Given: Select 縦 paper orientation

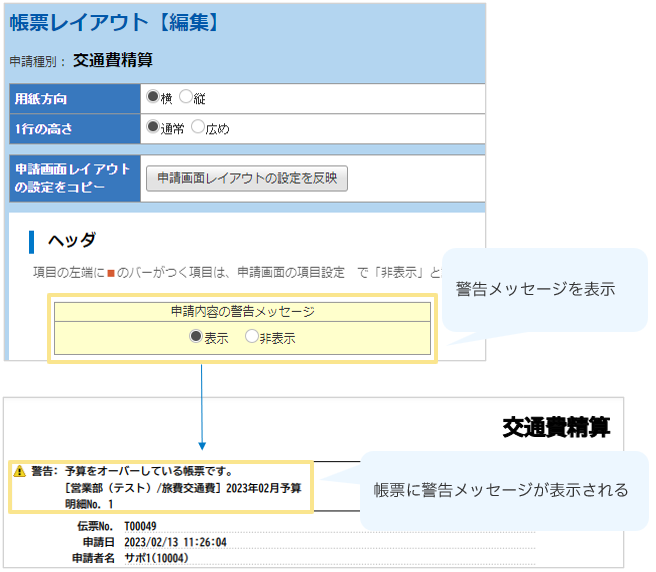Looking at the screenshot, I should 185,98.
